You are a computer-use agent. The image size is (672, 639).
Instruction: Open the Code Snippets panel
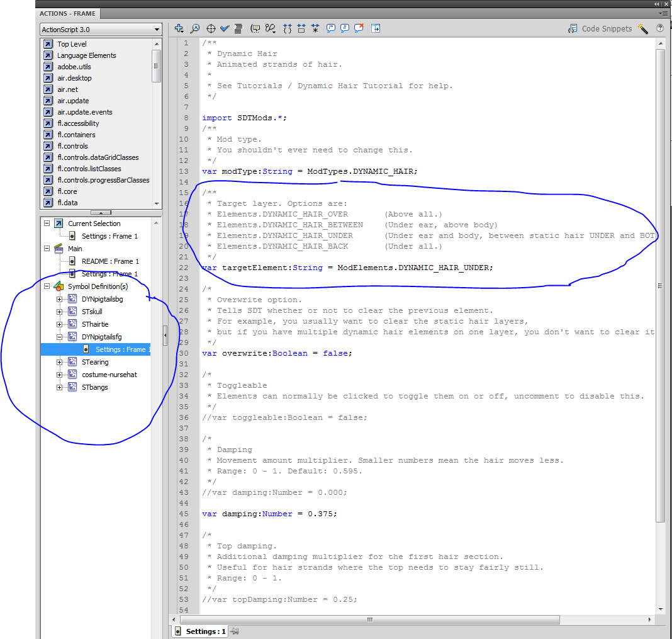(600, 28)
